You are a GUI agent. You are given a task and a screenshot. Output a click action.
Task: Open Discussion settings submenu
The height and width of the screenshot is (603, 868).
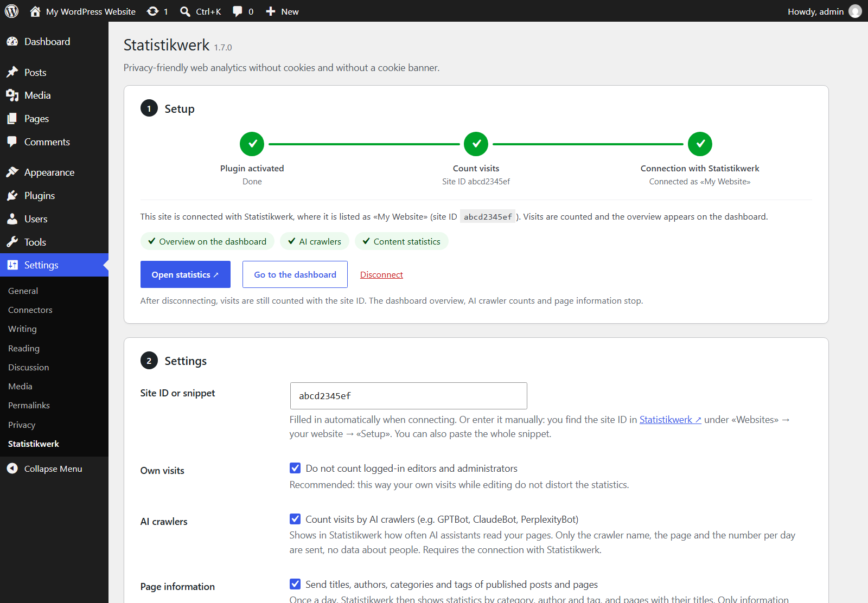point(28,368)
